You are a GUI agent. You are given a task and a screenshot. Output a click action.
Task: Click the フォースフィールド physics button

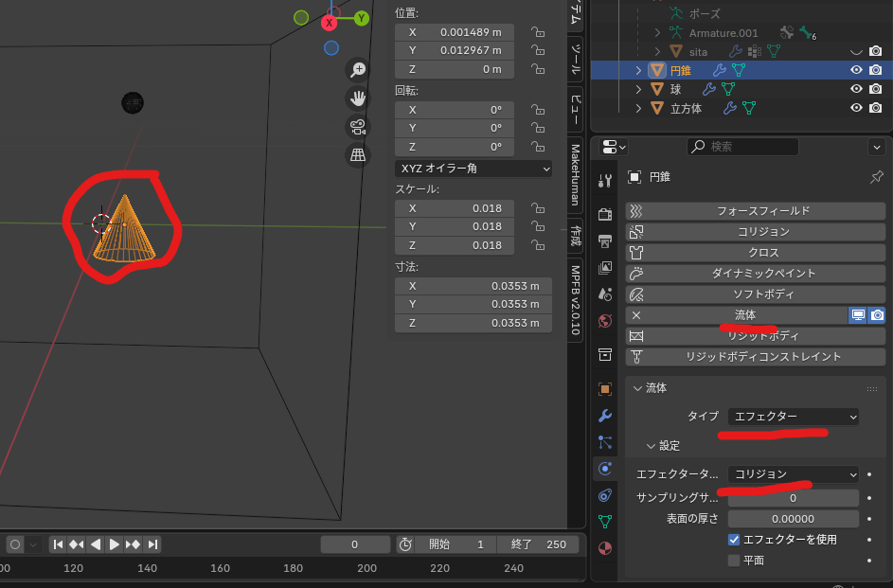754,211
